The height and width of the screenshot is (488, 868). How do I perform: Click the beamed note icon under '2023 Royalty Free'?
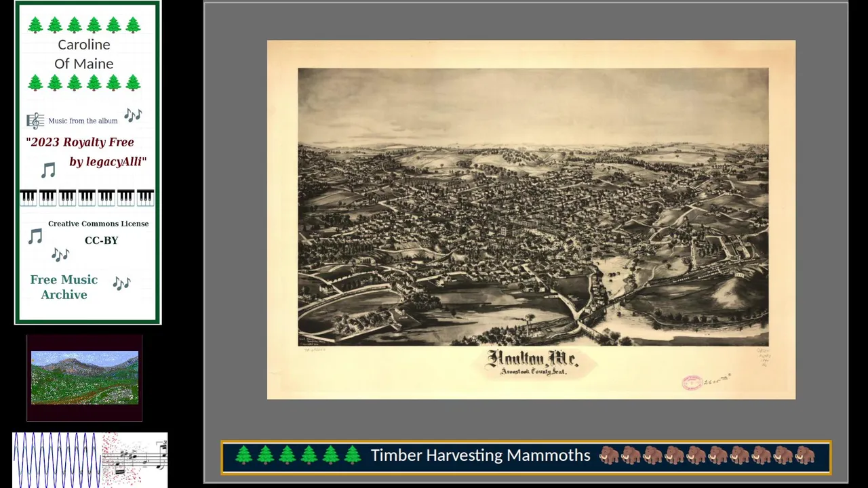coord(48,169)
